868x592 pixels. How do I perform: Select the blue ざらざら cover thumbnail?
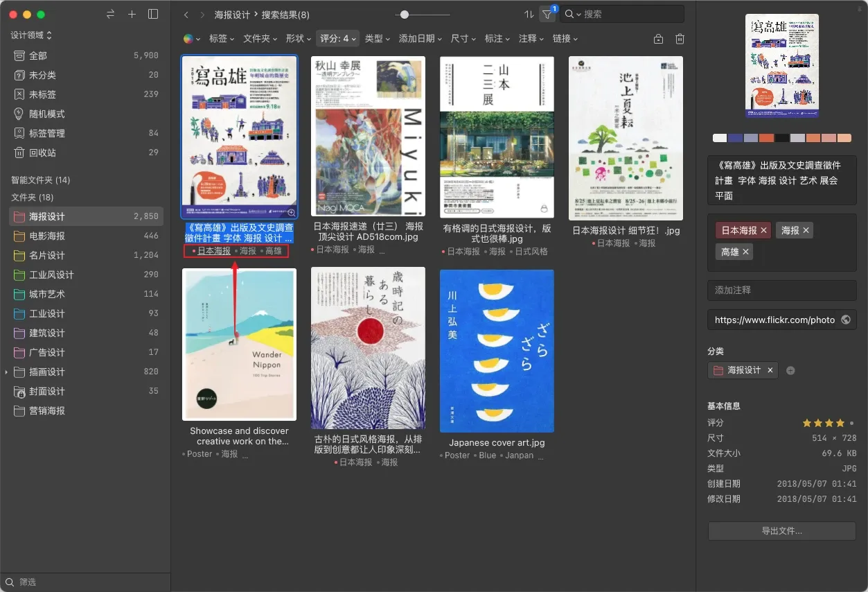click(x=497, y=351)
